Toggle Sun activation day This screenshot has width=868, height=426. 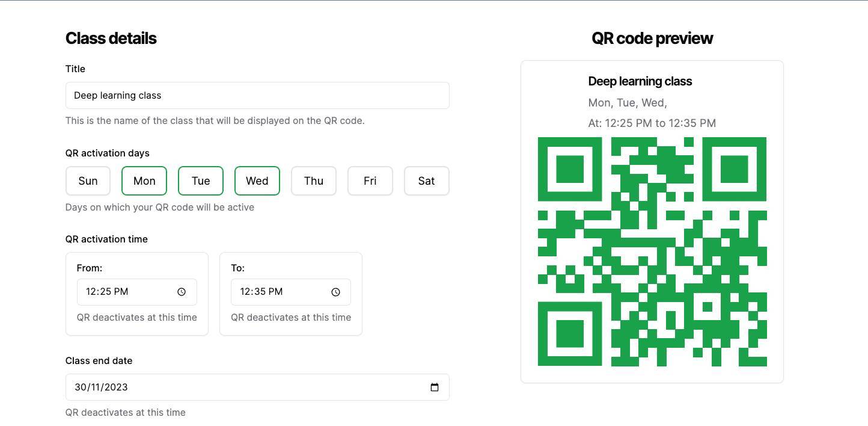click(88, 181)
